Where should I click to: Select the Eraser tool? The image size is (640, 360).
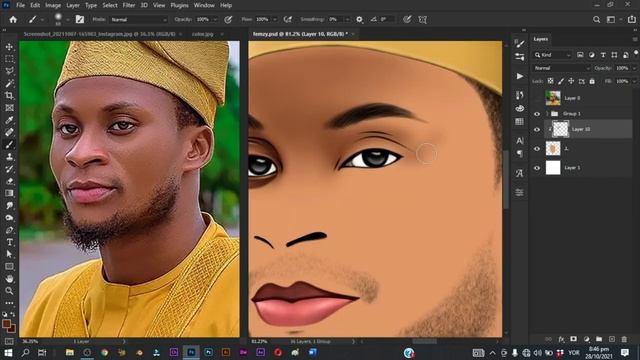click(x=9, y=181)
